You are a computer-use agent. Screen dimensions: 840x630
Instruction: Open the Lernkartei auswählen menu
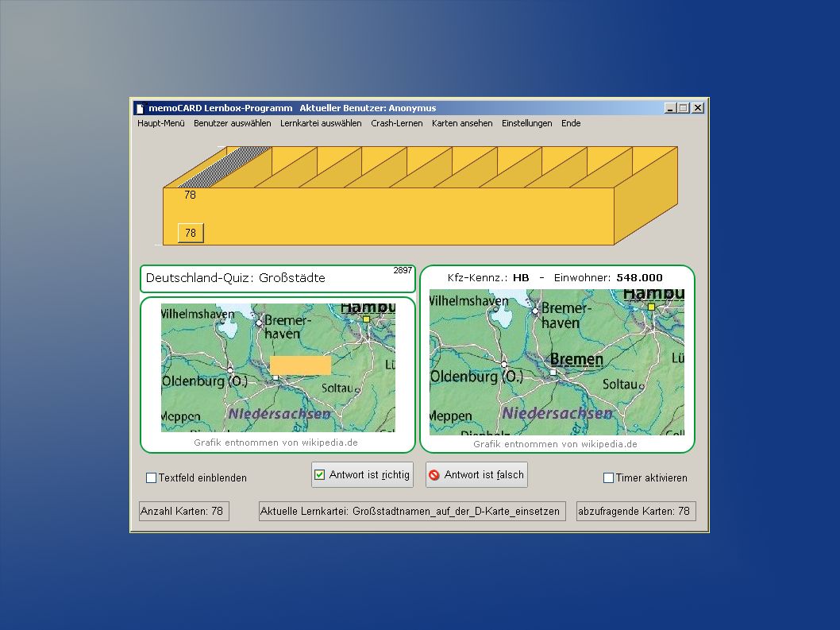click(321, 123)
